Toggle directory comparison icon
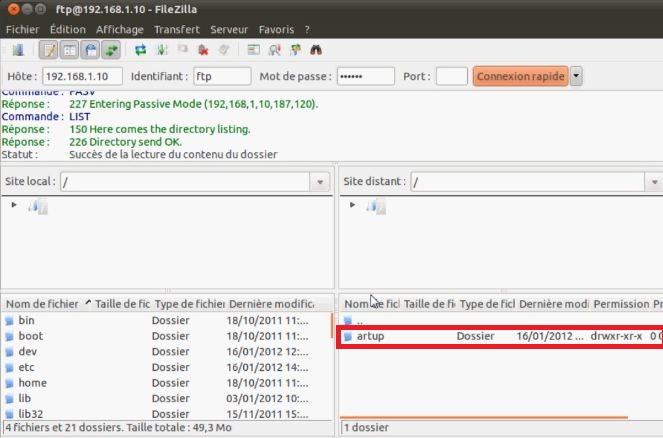Viewport: 663px width, 438px height. (x=274, y=50)
